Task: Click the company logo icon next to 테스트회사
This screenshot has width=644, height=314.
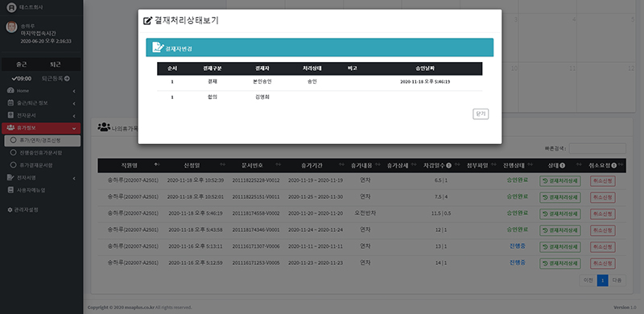Action: pos(11,7)
